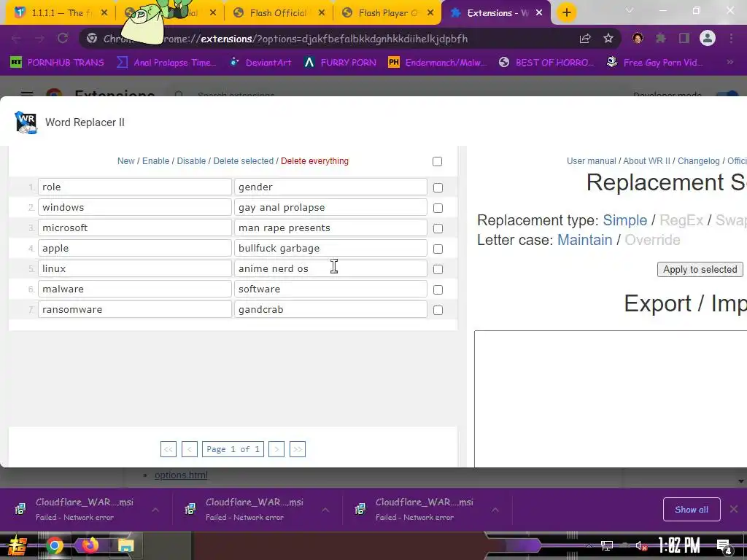Click the Word Replacer II logo icon
The image size is (747, 560).
pos(26,122)
